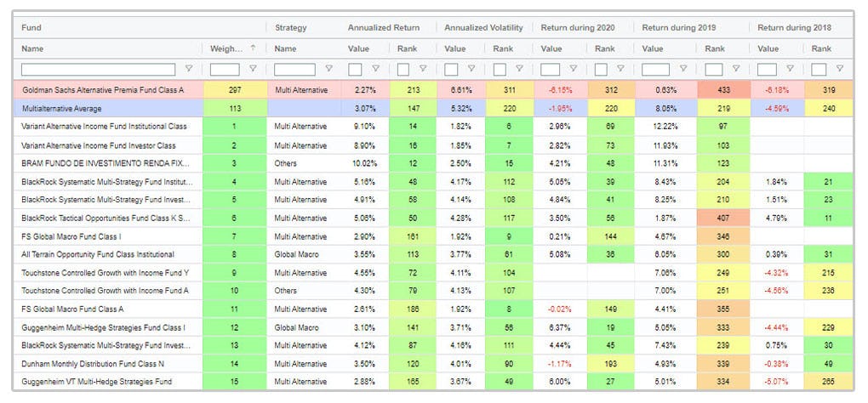Click the Strategy group column header
The width and height of the screenshot is (868, 403).
coord(291,27)
